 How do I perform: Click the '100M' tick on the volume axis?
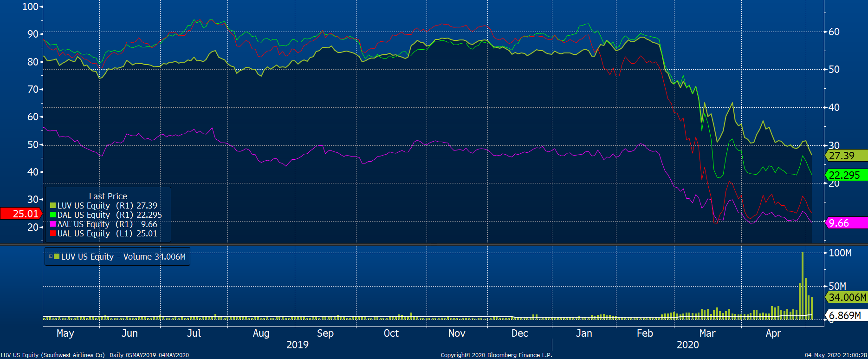point(840,253)
